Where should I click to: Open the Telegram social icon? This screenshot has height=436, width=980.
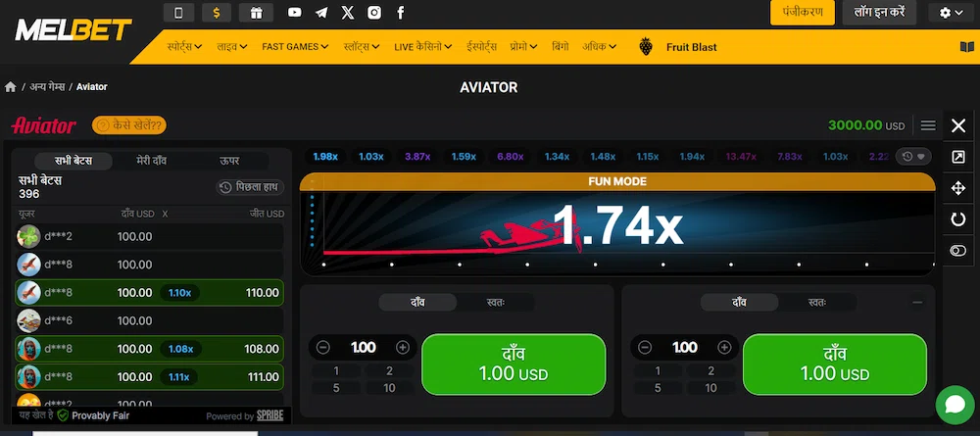click(x=321, y=13)
